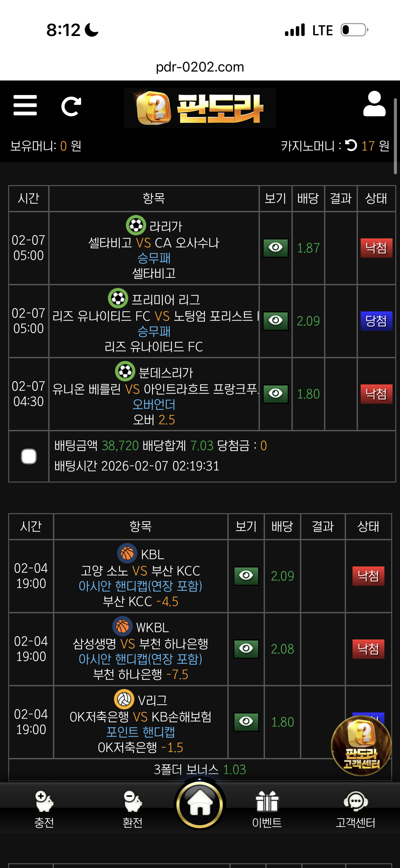The height and width of the screenshot is (868, 400).
Task: View details of 삼성생명 WKBL game
Action: [246, 649]
